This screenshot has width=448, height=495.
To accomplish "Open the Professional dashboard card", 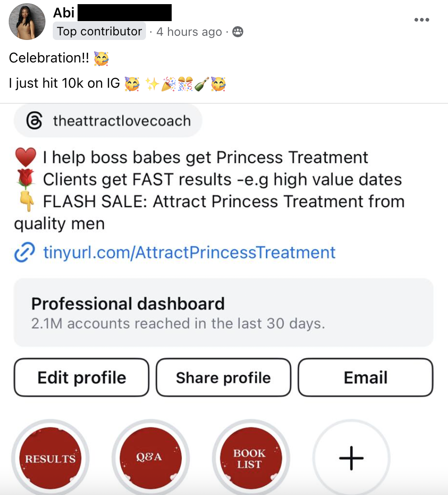I will (x=224, y=312).
